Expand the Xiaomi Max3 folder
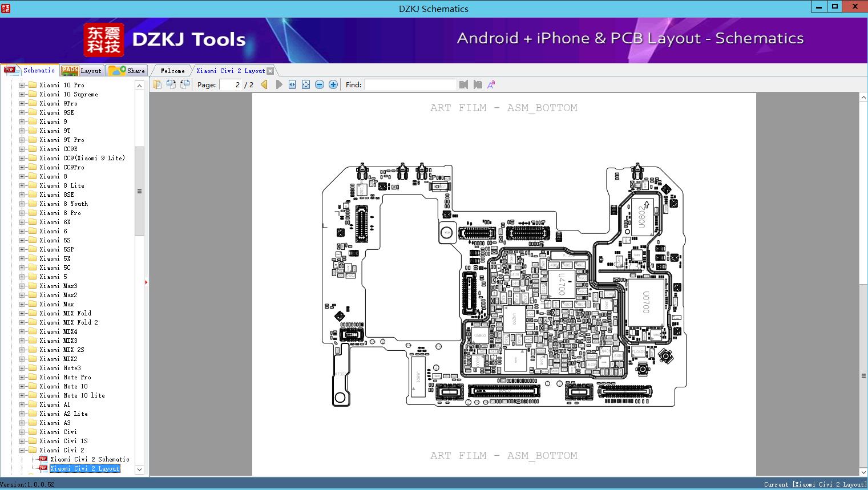 tap(22, 286)
